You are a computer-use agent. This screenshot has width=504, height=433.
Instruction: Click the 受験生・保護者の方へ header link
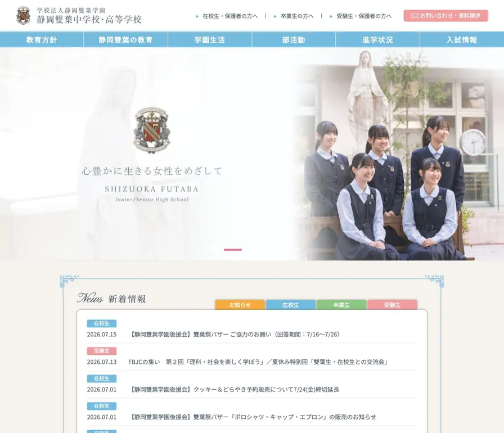(x=364, y=16)
